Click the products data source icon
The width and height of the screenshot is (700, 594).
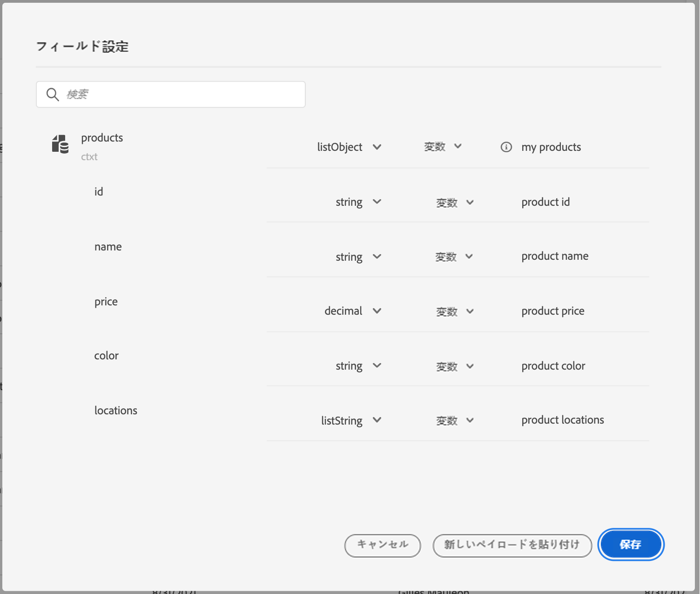[60, 144]
